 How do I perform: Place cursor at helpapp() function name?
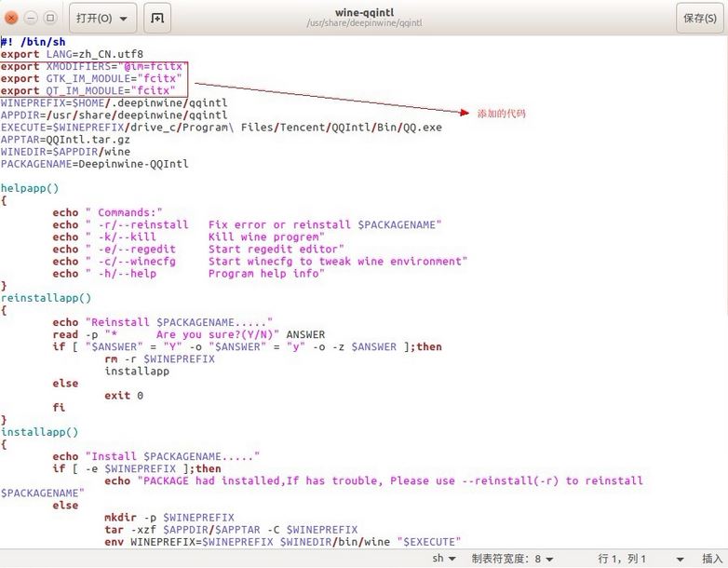click(30, 188)
